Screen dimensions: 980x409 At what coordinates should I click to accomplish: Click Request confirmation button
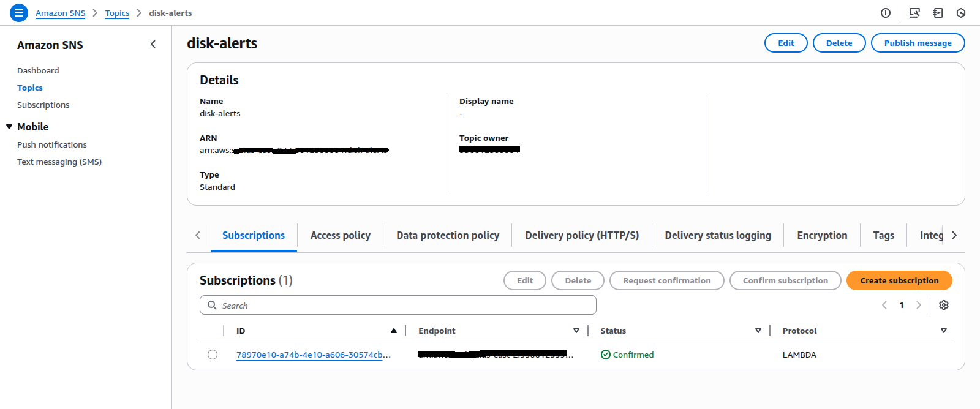(x=667, y=280)
